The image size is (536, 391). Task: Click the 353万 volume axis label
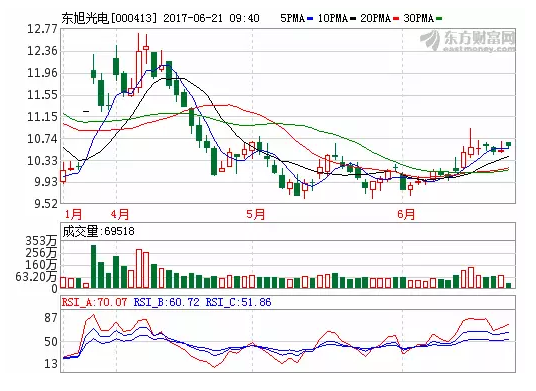point(41,241)
